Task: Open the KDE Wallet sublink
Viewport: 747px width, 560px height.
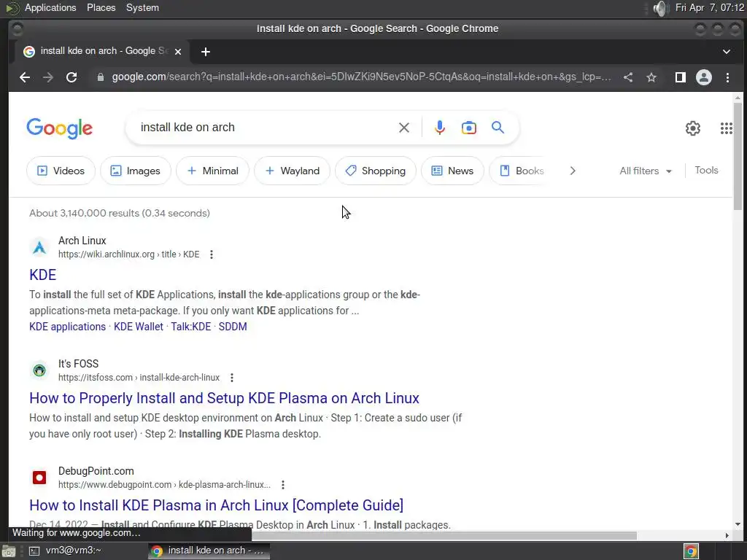Action: [x=139, y=327]
